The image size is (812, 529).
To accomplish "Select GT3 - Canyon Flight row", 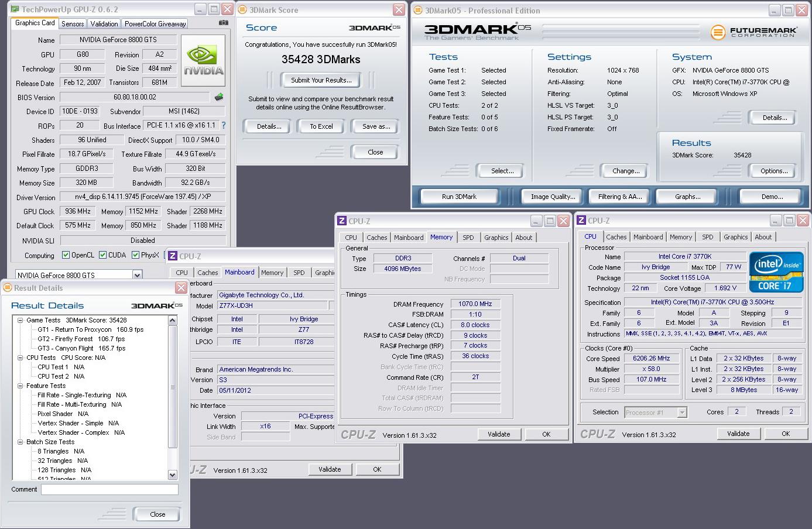I will click(x=81, y=348).
